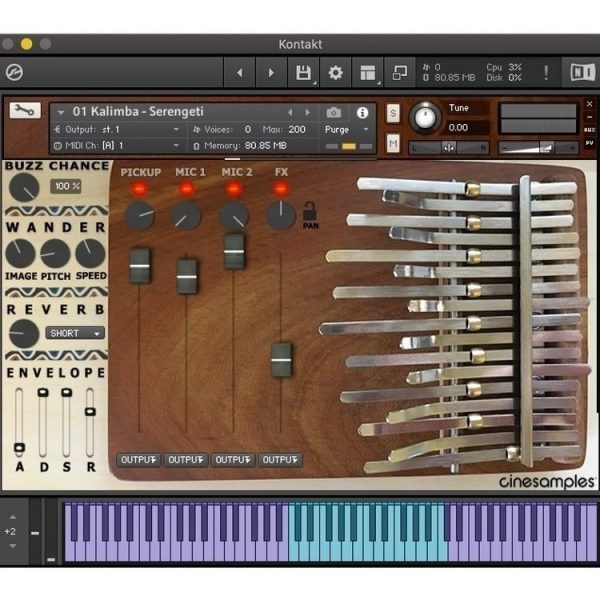The image size is (600, 600).
Task: Mute the instrument with M button
Action: pyautogui.click(x=393, y=143)
